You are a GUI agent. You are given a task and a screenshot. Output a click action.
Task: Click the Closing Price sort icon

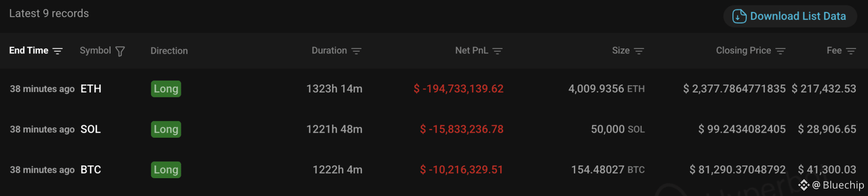(780, 51)
